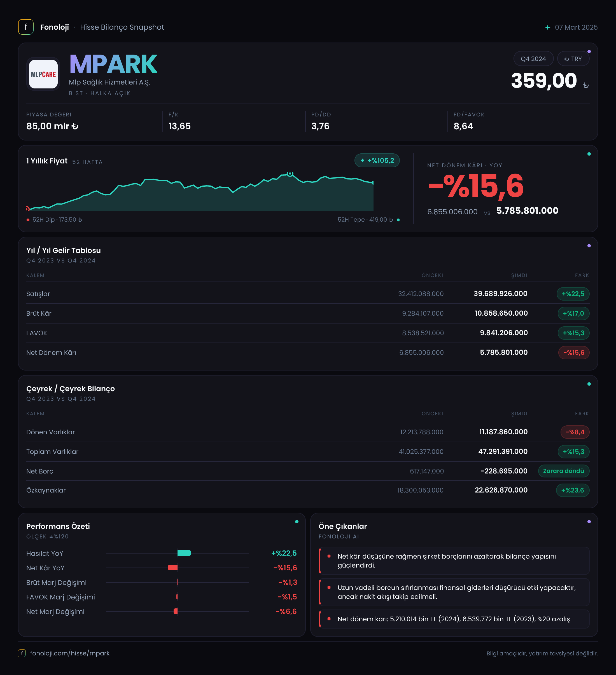Click the "Yıl / Yıl Gelir Tablosu" heading
The height and width of the screenshot is (675, 616).
(64, 250)
